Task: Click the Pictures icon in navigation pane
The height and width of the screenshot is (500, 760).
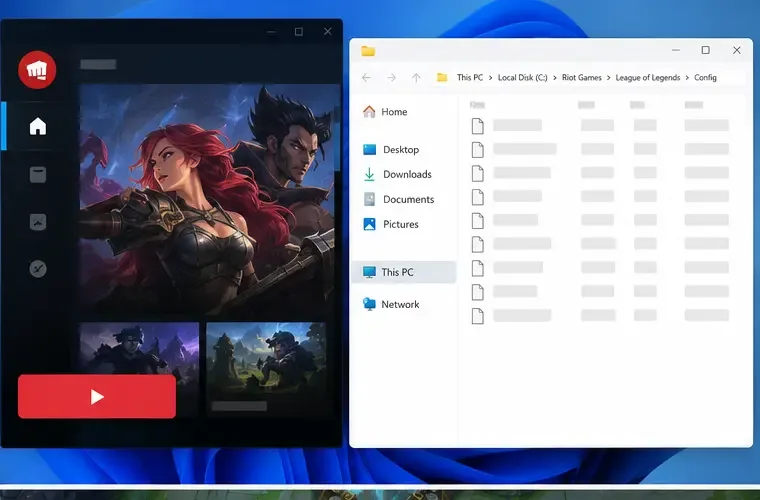Action: pyautogui.click(x=369, y=224)
